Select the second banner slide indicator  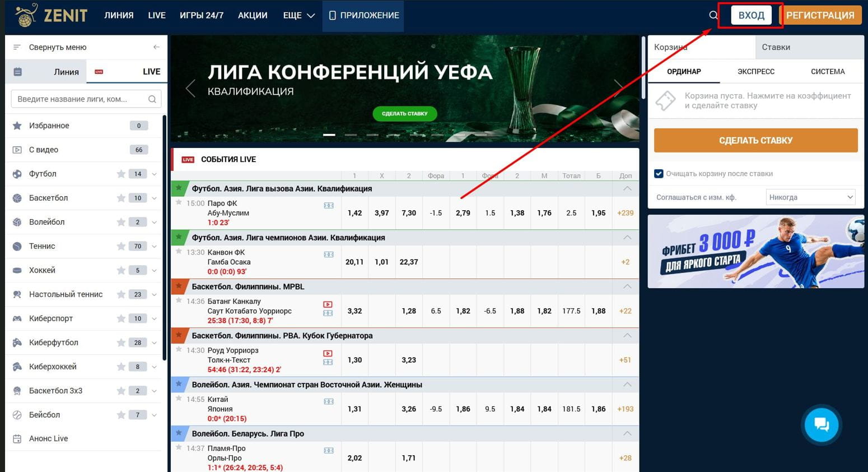pyautogui.click(x=351, y=135)
